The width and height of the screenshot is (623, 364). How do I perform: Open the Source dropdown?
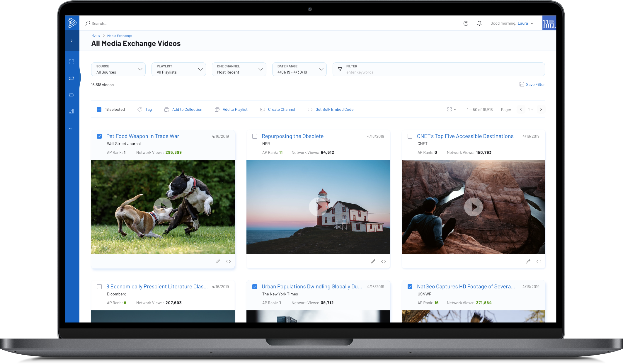point(118,69)
